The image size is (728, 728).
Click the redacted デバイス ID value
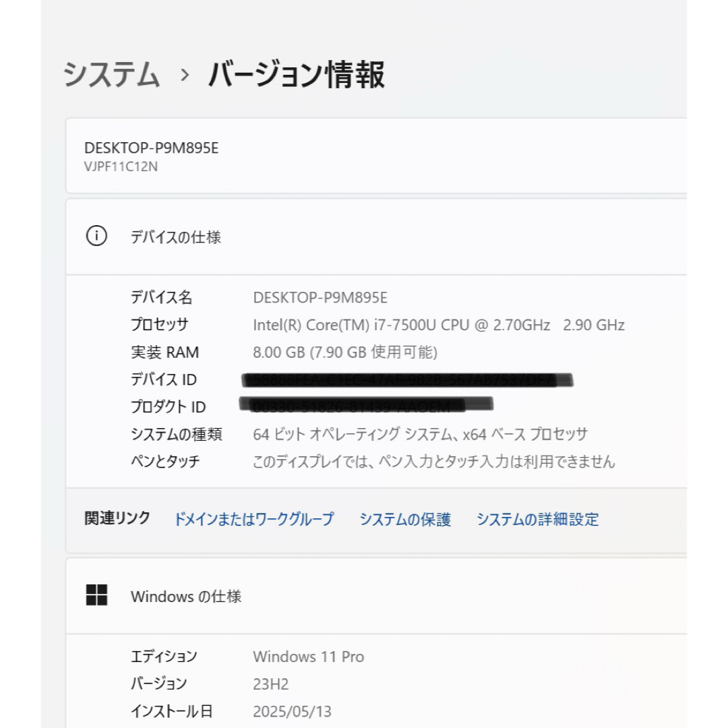pyautogui.click(x=407, y=380)
